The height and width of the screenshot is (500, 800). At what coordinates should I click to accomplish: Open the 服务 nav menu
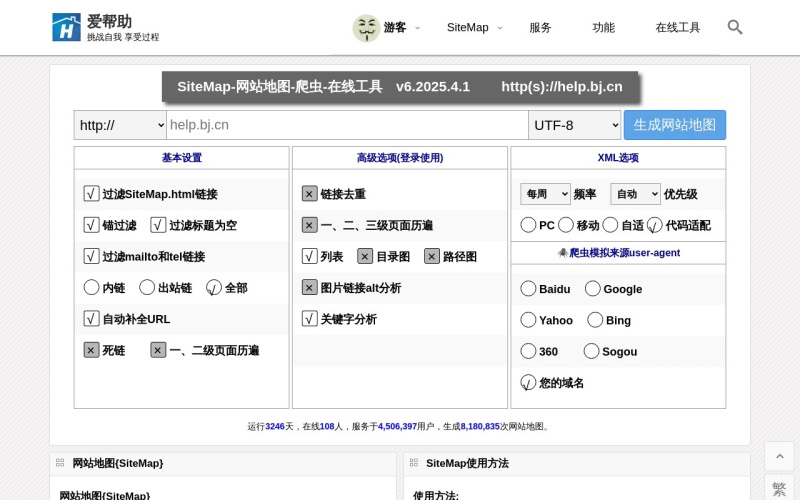point(540,28)
